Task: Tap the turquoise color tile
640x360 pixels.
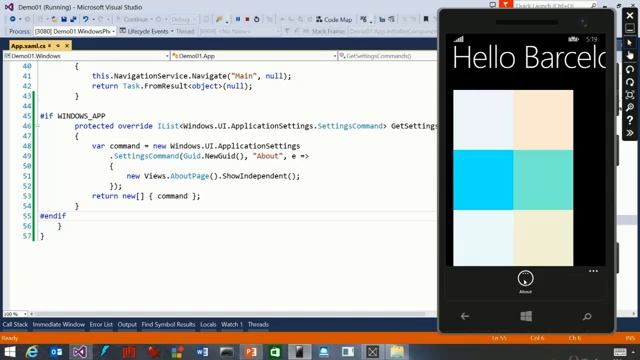Action: 543,180
